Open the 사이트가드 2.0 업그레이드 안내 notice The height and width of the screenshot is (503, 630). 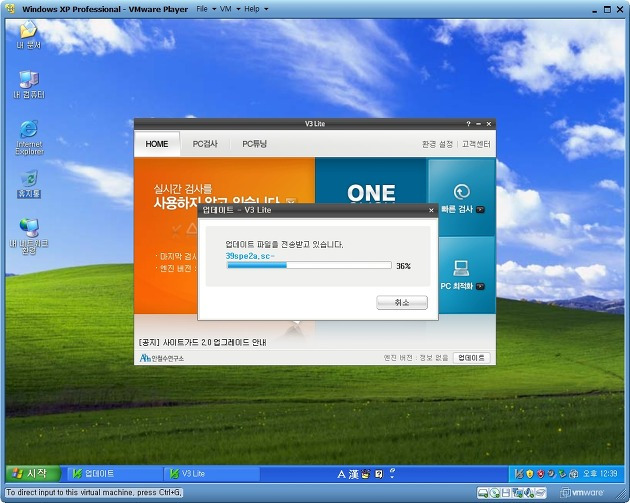click(x=202, y=342)
